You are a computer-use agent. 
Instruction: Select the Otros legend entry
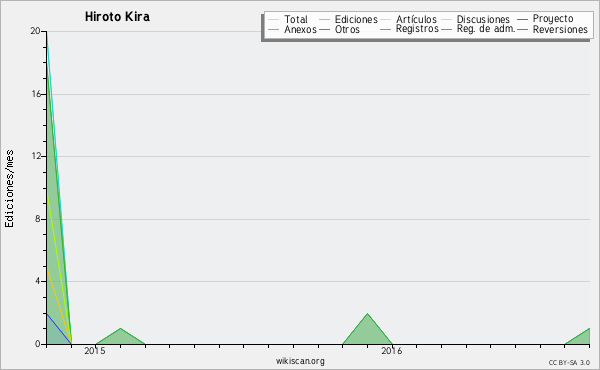tap(347, 29)
